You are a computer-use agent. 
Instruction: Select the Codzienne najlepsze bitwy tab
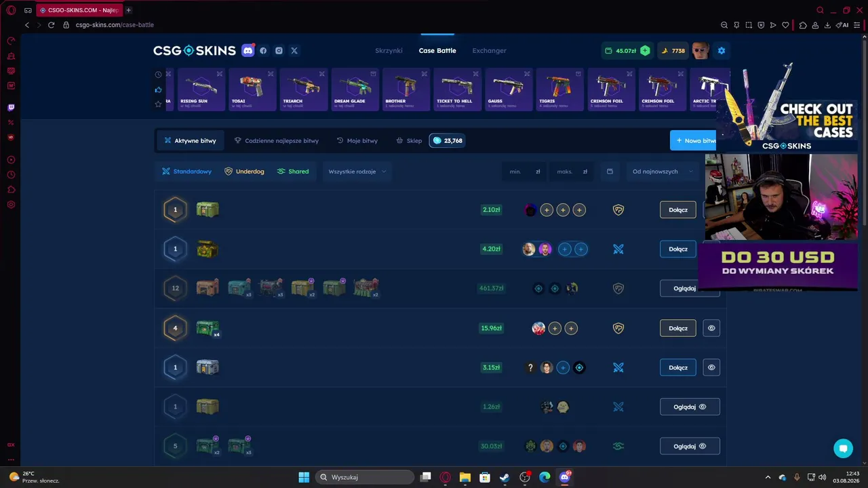coord(276,141)
